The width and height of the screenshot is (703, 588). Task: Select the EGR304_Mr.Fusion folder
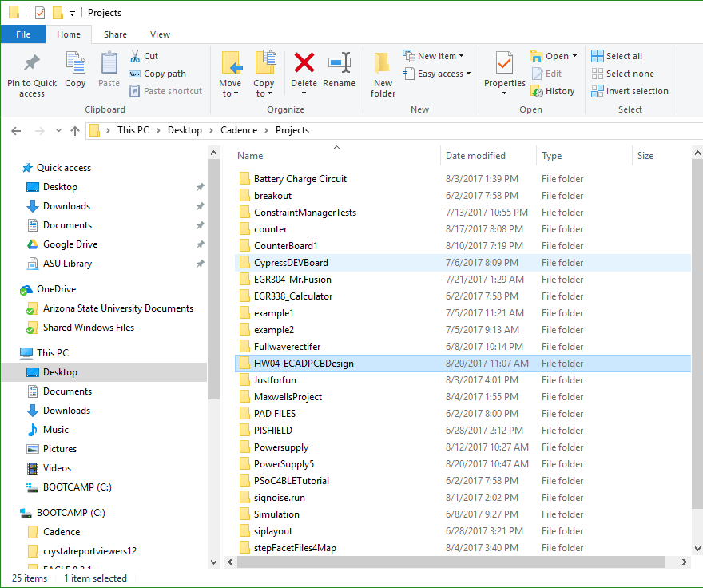pyautogui.click(x=463, y=280)
